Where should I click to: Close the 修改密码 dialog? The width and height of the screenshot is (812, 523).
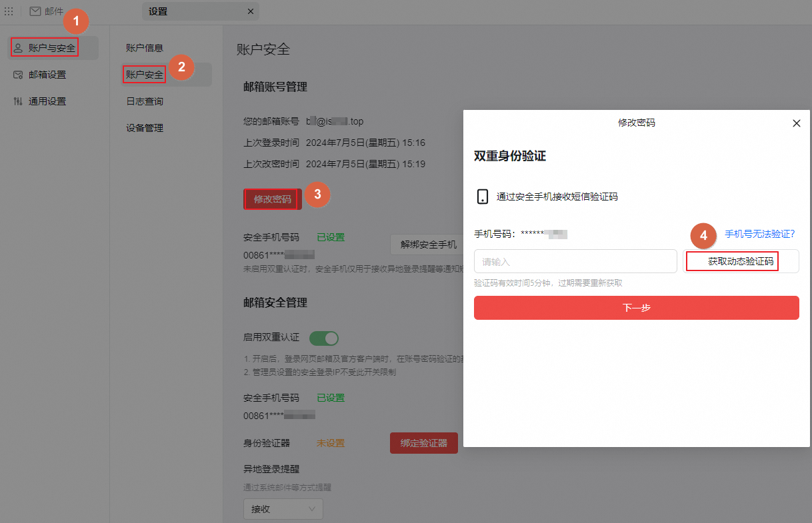coord(796,123)
